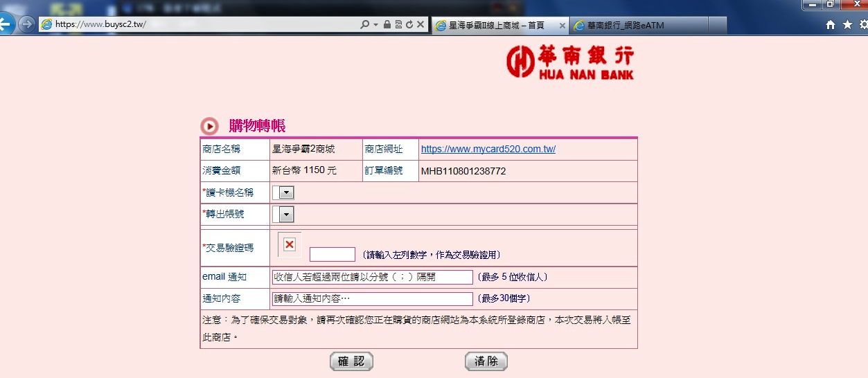Viewport: 868px width, 378px height.
Task: Click the compatibility view icon
Action: pyautogui.click(x=398, y=24)
